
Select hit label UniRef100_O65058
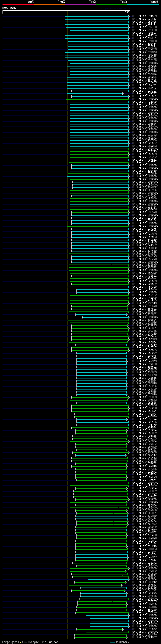[144, 22]
